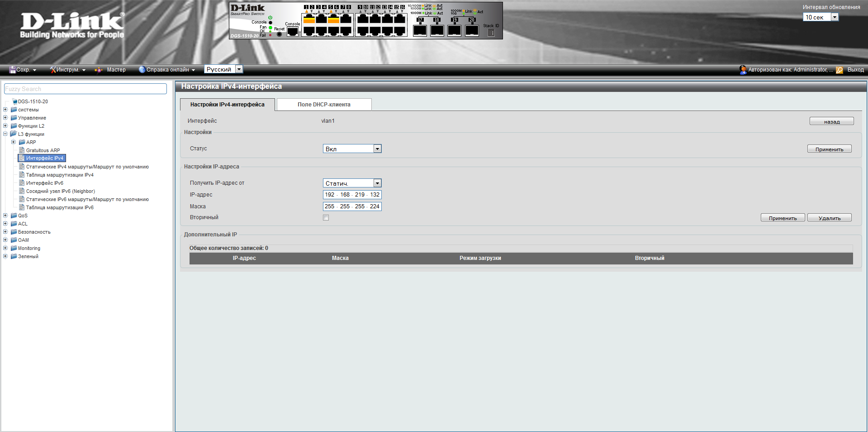Collapse the L3 функции tree node
The height and width of the screenshot is (432, 868).
click(5, 134)
